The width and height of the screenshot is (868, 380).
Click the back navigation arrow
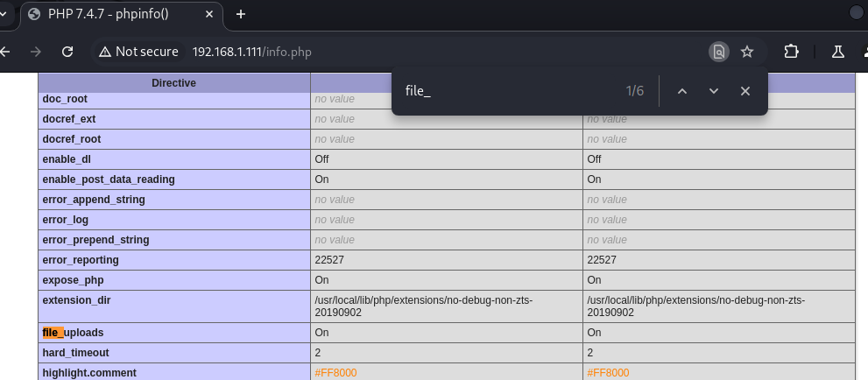pyautogui.click(x=5, y=52)
